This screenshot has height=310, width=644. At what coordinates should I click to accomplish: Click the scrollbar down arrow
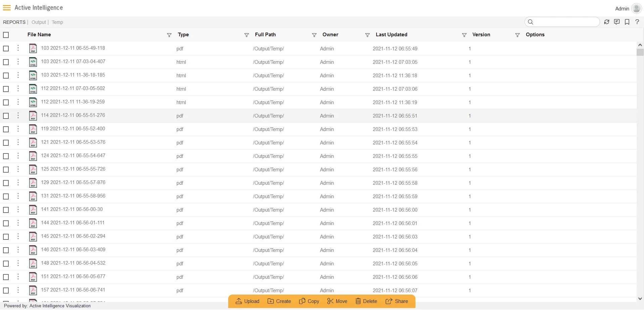tap(640, 299)
